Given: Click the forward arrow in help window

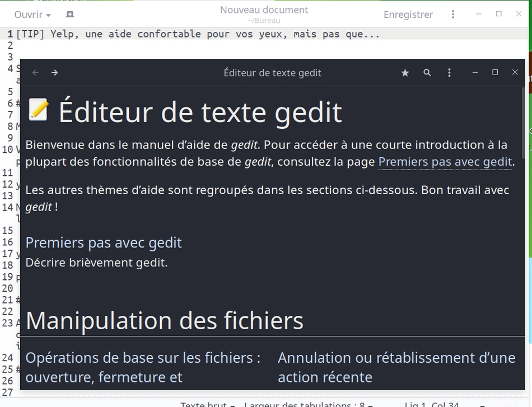Looking at the screenshot, I should 55,73.
